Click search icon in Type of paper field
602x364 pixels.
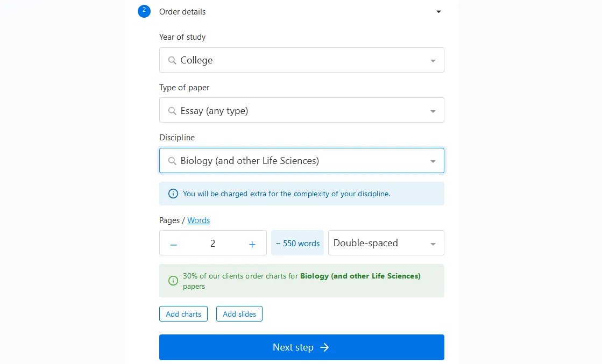coord(172,111)
